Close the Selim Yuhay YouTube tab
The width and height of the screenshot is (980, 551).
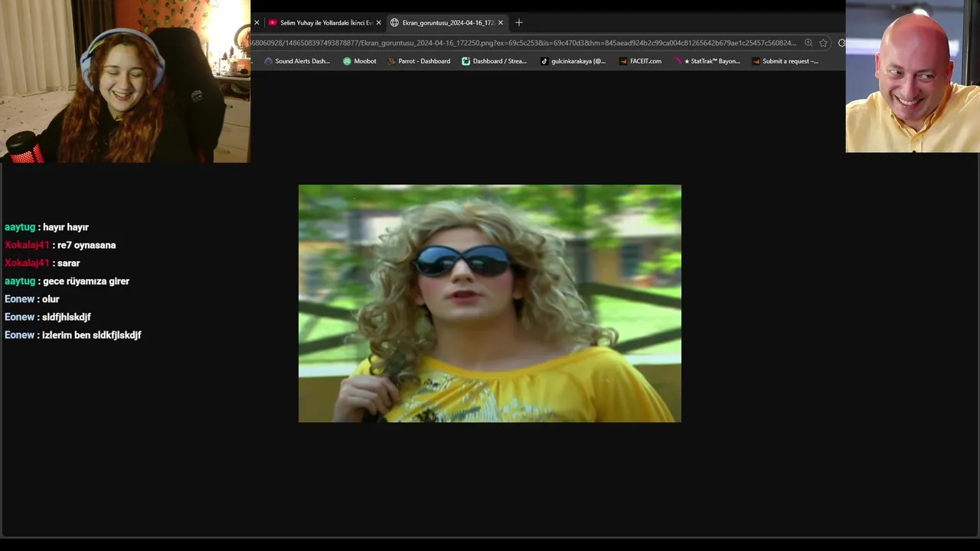coord(378,23)
